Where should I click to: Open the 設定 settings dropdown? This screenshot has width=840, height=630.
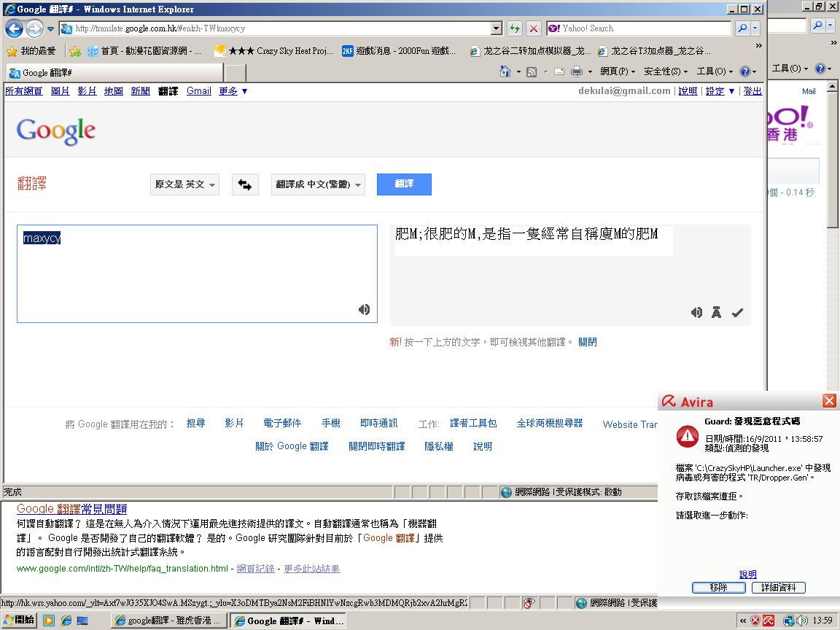[720, 91]
